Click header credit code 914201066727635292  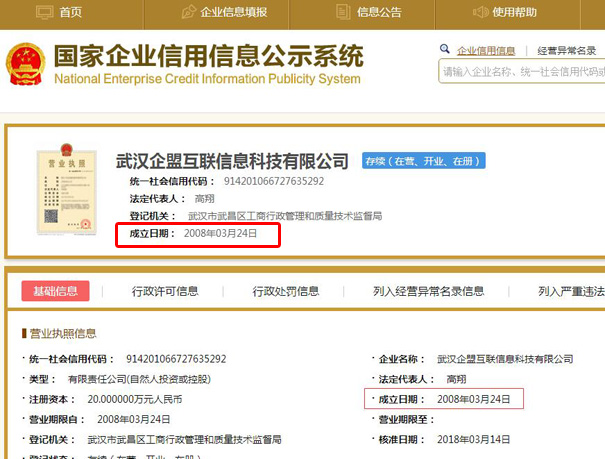coord(274,181)
